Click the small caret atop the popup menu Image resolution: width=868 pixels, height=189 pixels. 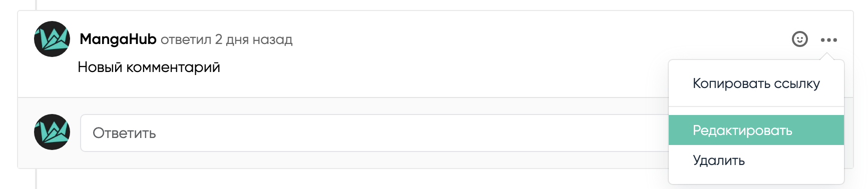click(827, 56)
